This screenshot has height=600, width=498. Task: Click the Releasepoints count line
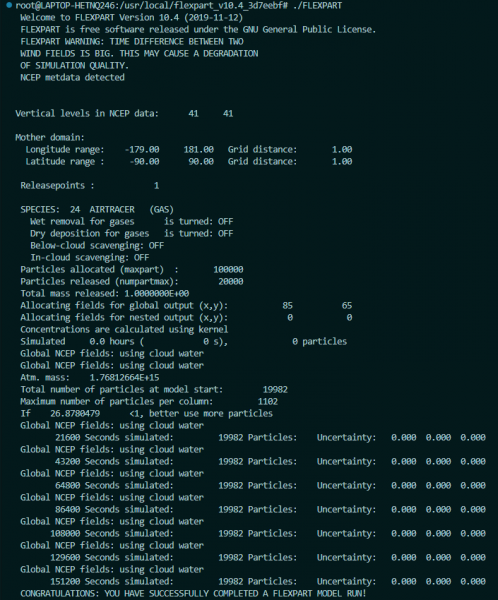coord(90,186)
